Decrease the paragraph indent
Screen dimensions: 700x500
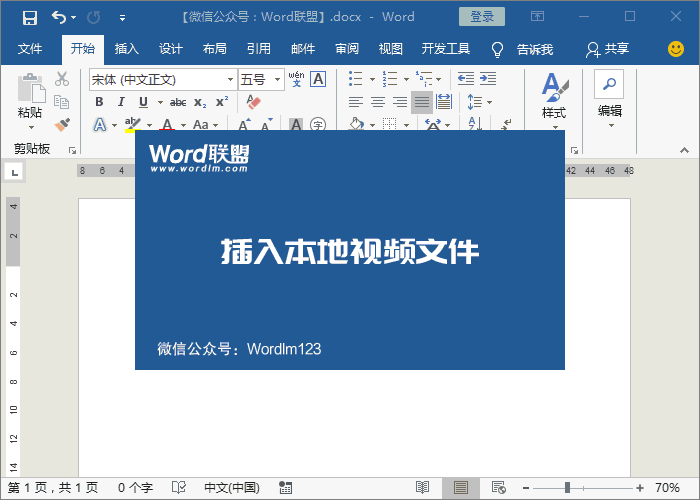coord(466,79)
